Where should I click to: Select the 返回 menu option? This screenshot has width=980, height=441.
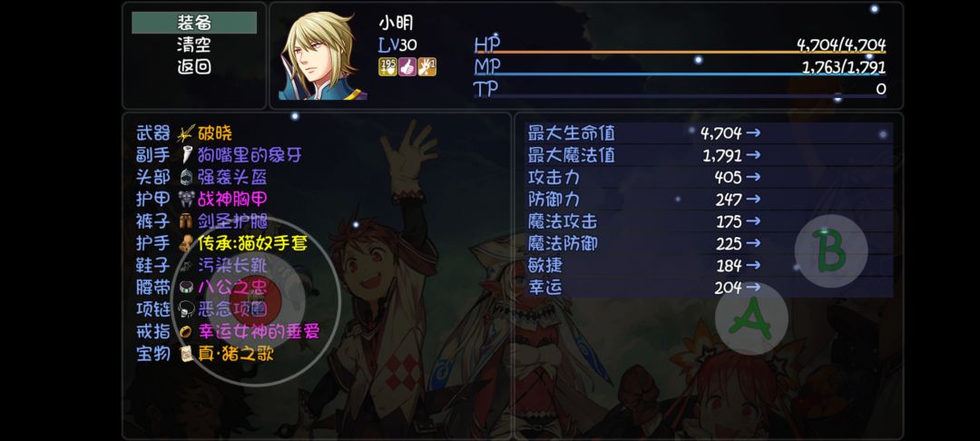tap(194, 66)
